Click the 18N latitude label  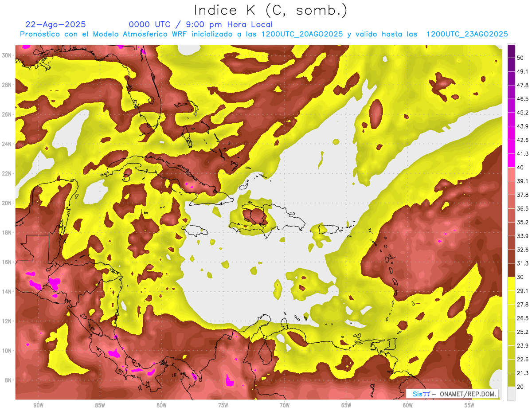7,233
